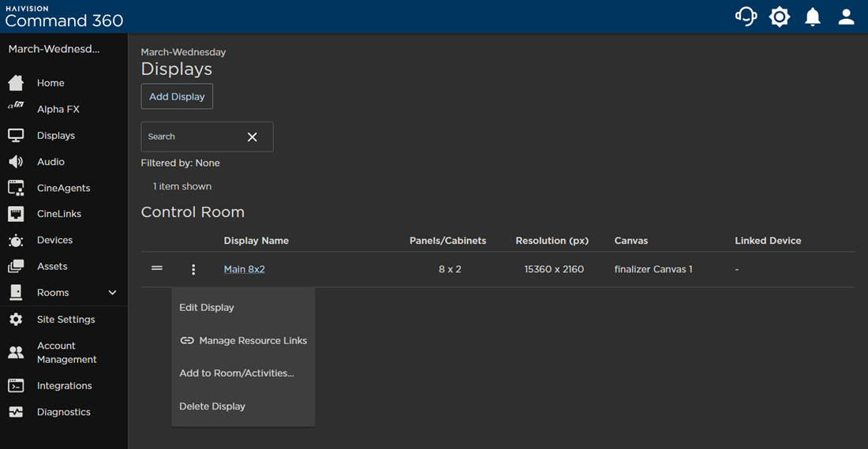Click the Panels/Cabinets column header
Screen dimensions: 868x449
(x=448, y=241)
